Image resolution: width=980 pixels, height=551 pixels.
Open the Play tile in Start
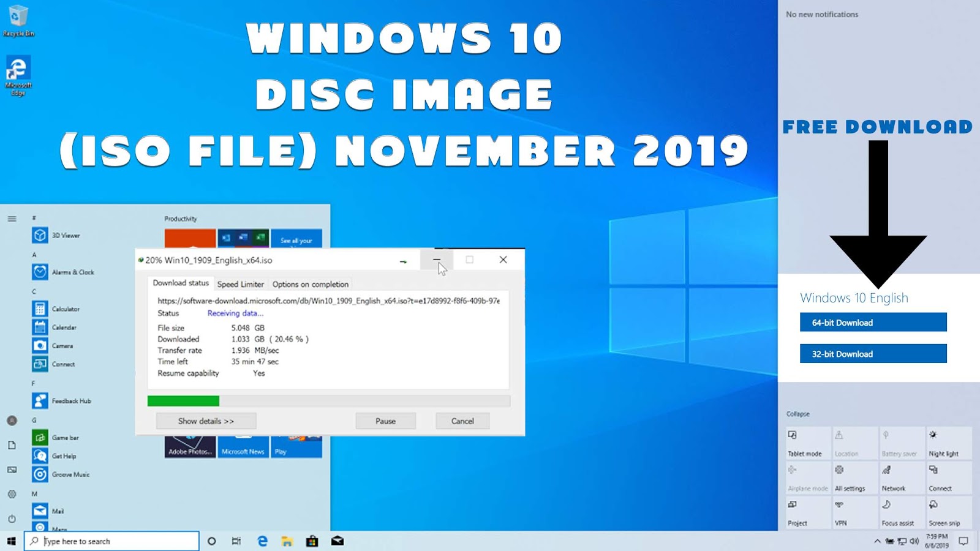tap(296, 447)
